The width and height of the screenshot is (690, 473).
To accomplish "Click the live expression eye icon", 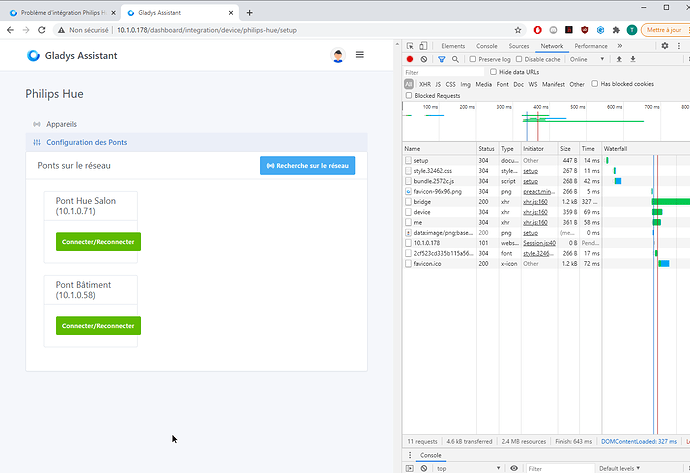I will [514, 468].
